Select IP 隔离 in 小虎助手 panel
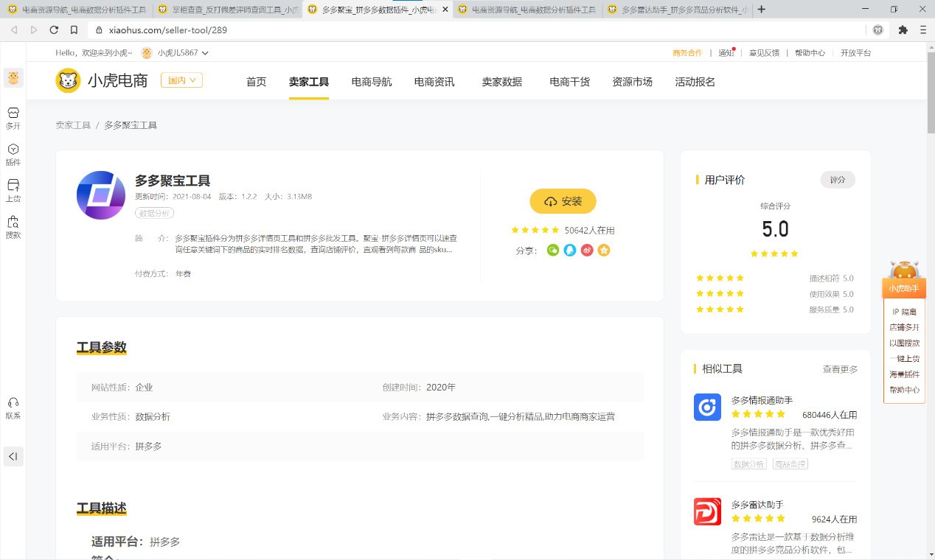 904,312
